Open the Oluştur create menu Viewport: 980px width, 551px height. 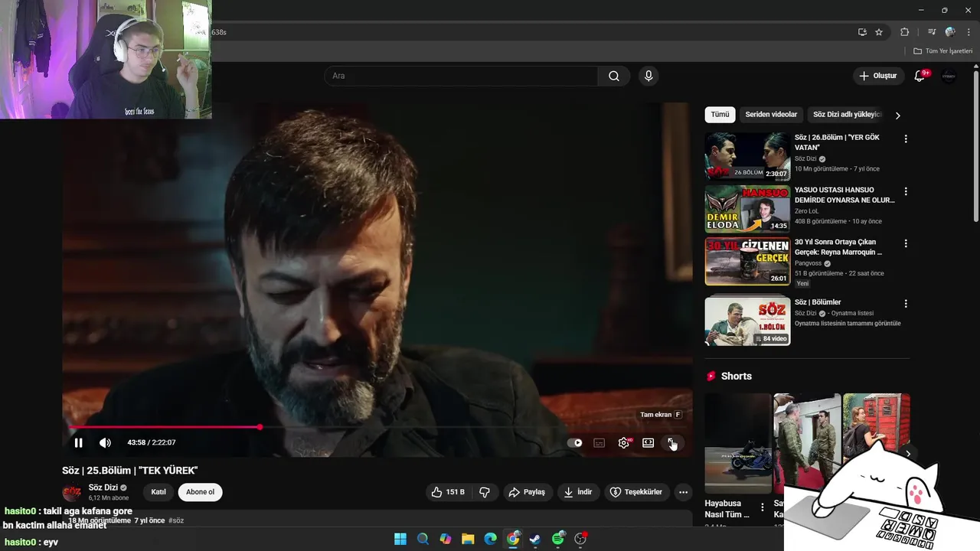[877, 76]
